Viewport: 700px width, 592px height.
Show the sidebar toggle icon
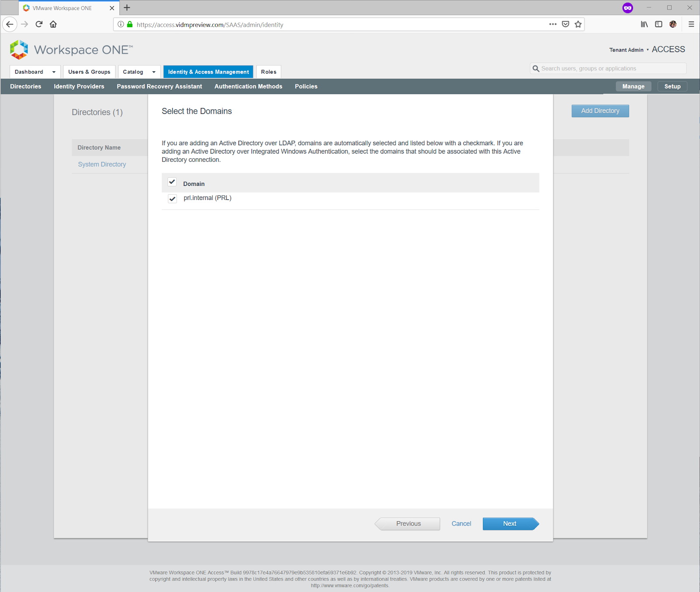658,25
